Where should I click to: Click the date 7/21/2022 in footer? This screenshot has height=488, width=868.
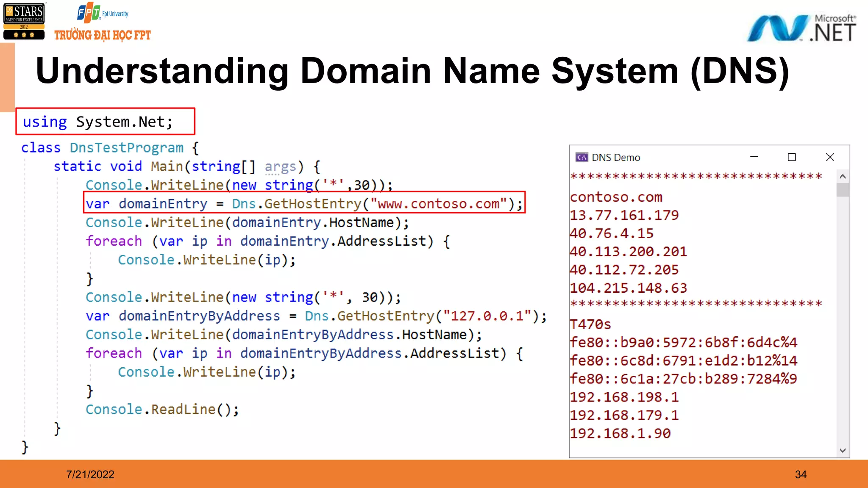[x=90, y=474]
